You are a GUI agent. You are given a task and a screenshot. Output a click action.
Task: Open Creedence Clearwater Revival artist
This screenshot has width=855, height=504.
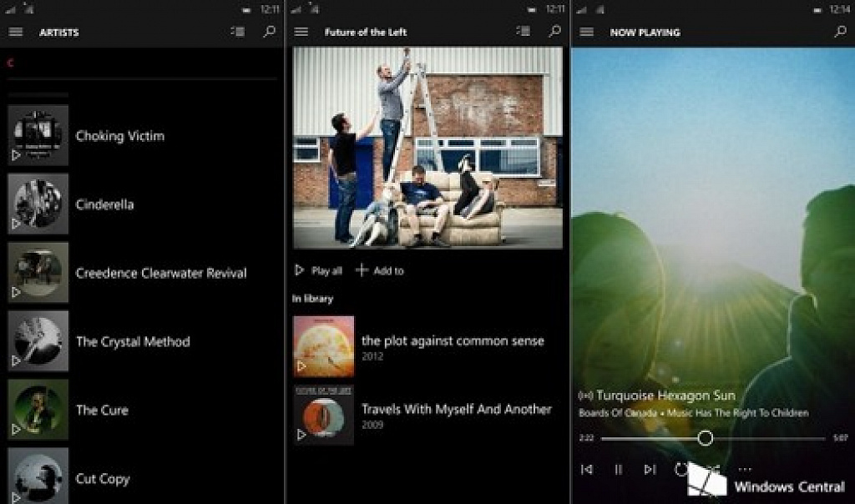pos(161,273)
